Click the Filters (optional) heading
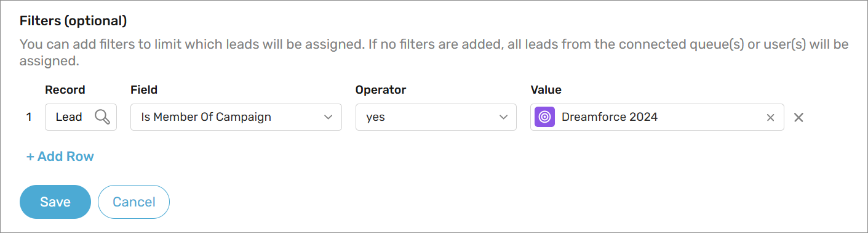868x233 pixels. click(73, 21)
